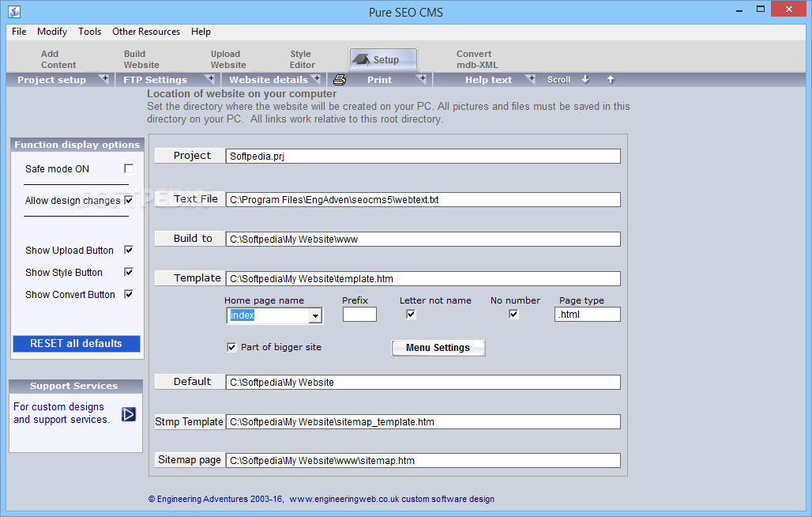Click the scroll down arrow icon
Image resolution: width=812 pixels, height=517 pixels.
click(585, 79)
